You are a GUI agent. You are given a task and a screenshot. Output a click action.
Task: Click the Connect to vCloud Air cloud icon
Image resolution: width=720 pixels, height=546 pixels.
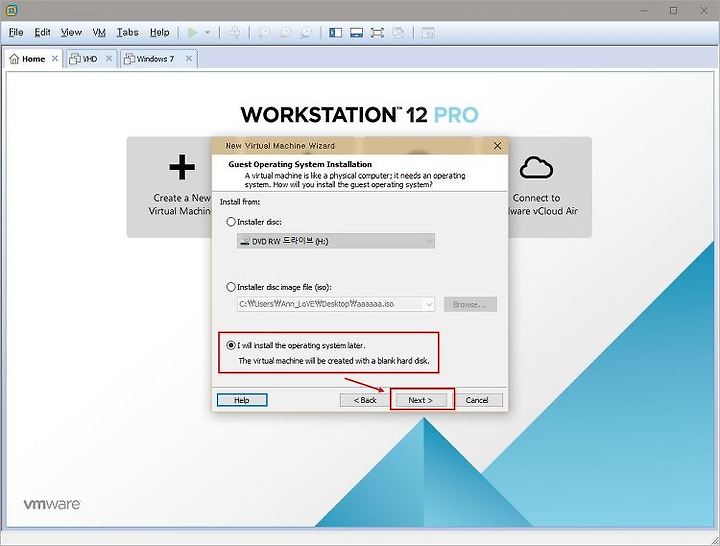point(536,167)
